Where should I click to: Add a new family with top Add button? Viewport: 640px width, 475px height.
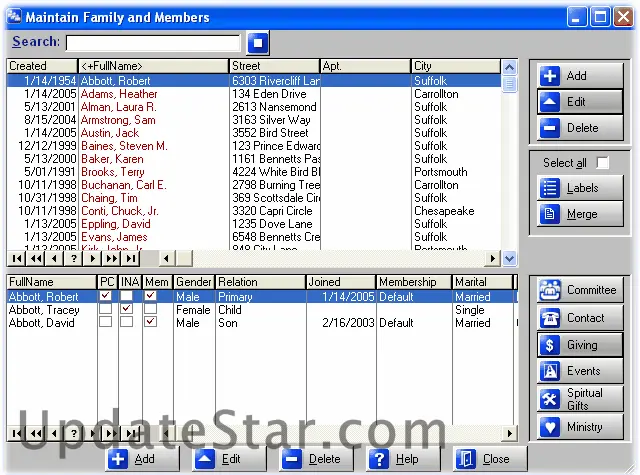click(x=580, y=76)
